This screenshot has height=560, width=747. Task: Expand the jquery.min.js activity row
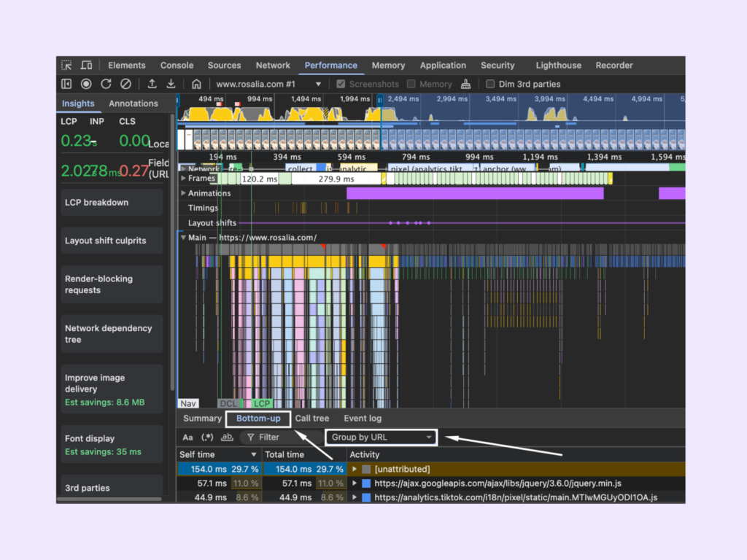355,483
